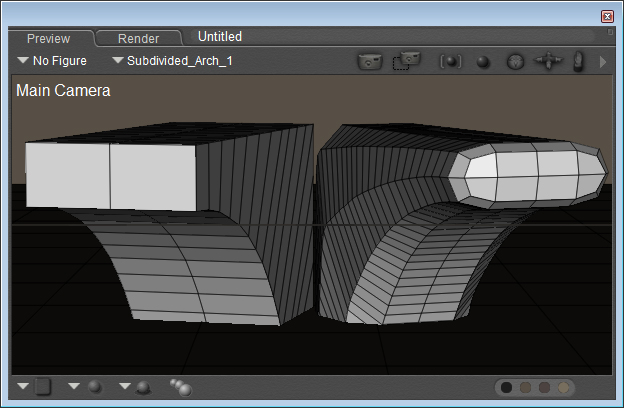Image resolution: width=624 pixels, height=408 pixels.
Task: Click the Main Camera label
Action: tap(63, 90)
